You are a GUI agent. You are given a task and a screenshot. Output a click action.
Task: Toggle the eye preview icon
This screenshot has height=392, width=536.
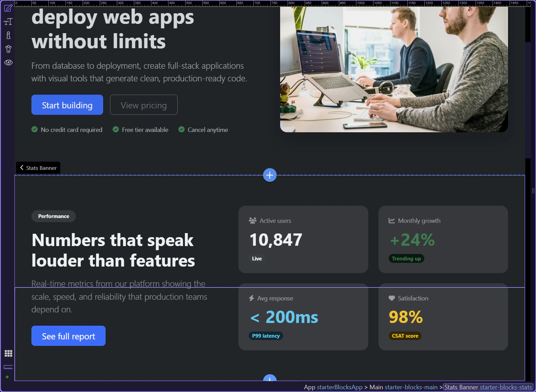tap(8, 63)
